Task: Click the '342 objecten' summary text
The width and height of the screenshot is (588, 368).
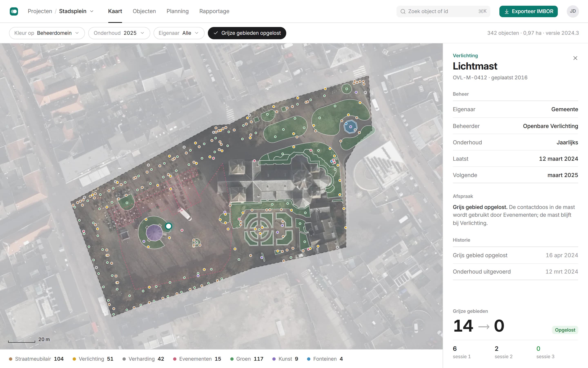Action: (x=503, y=33)
